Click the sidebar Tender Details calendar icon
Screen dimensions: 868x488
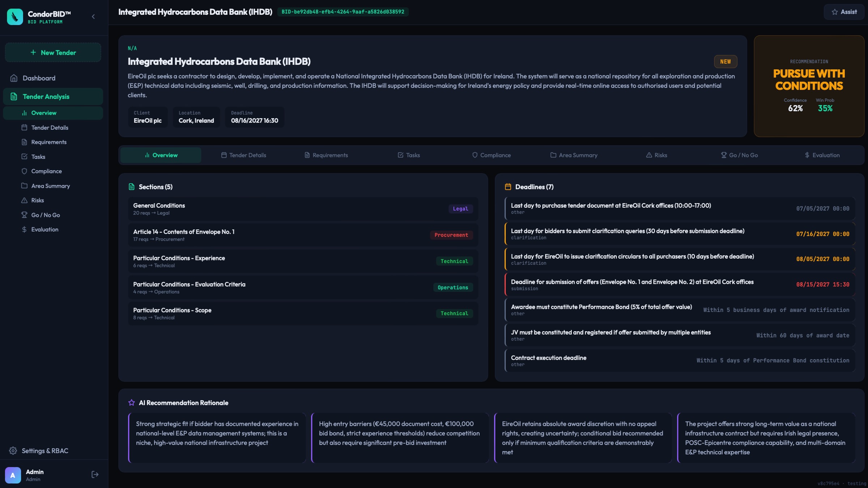[x=24, y=128]
